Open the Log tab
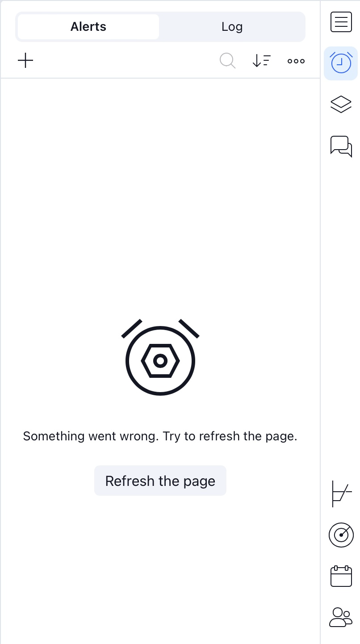This screenshot has height=644, width=360. point(232,27)
